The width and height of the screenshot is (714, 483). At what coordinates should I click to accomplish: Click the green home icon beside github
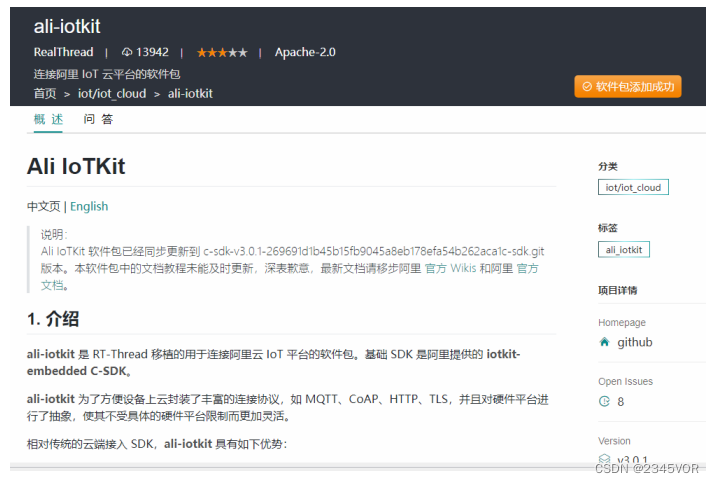(604, 342)
